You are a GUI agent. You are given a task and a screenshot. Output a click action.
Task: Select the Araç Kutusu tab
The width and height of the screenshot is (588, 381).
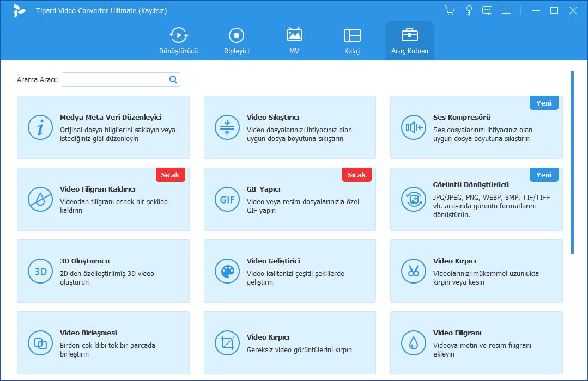point(409,40)
